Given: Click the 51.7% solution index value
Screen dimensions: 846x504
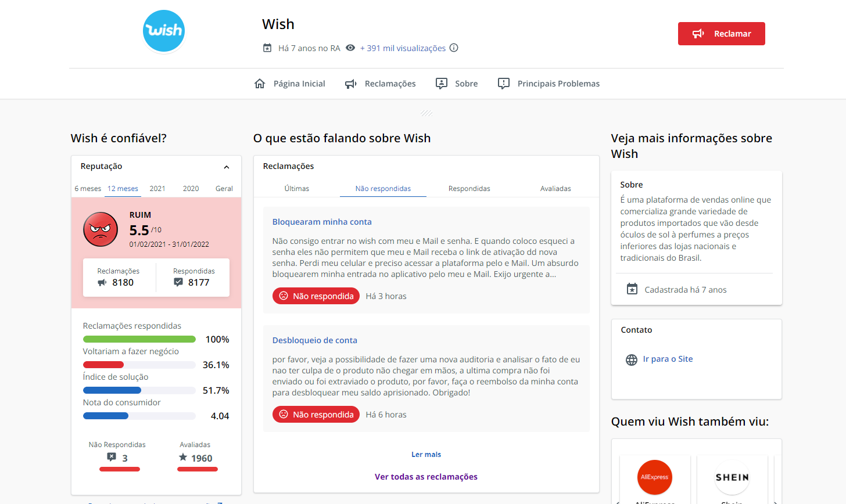Looking at the screenshot, I should [x=216, y=390].
